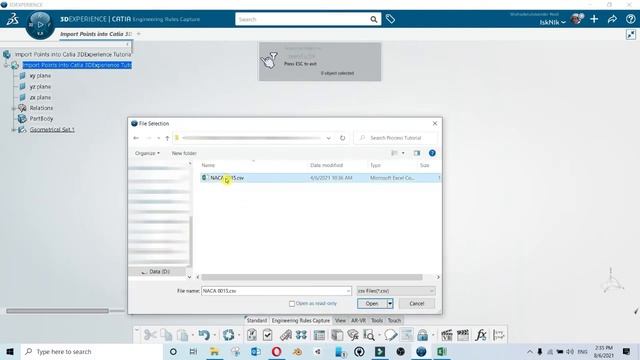
Task: Switch to the Engineering Rules Capture tab
Action: (x=300, y=320)
